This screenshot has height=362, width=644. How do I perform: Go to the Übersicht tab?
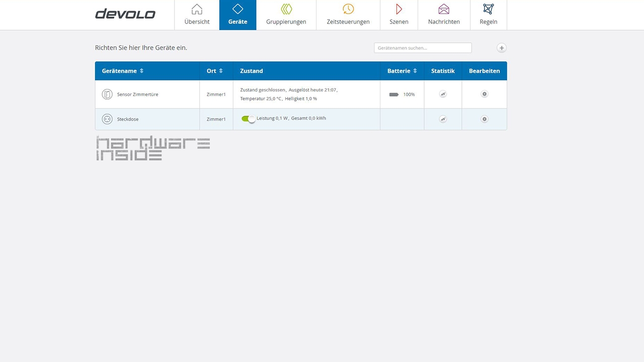[197, 15]
